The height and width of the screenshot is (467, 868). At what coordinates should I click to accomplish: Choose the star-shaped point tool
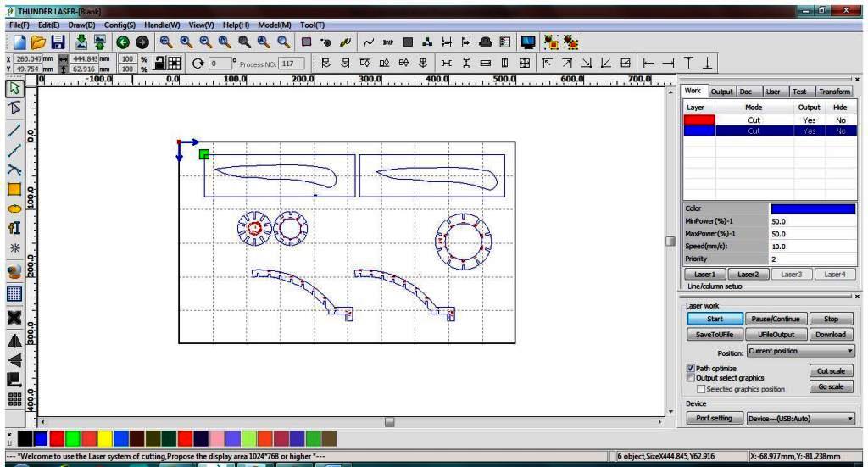(x=14, y=247)
